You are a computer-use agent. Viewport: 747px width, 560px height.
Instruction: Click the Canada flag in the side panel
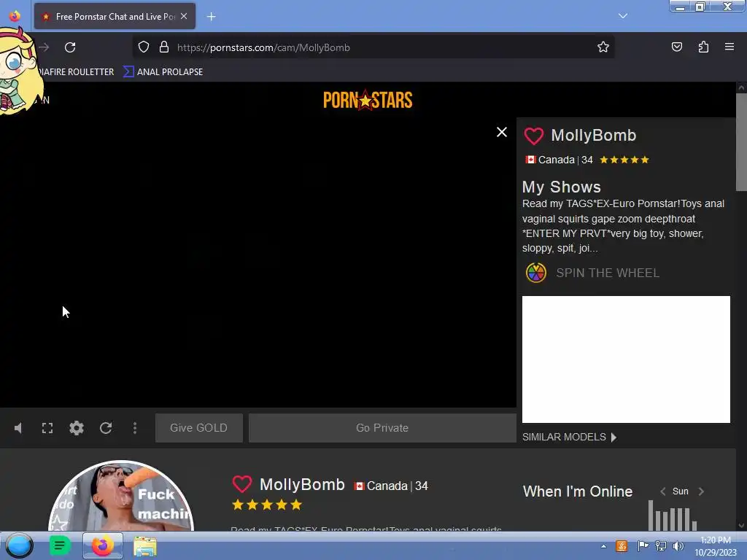point(531,160)
